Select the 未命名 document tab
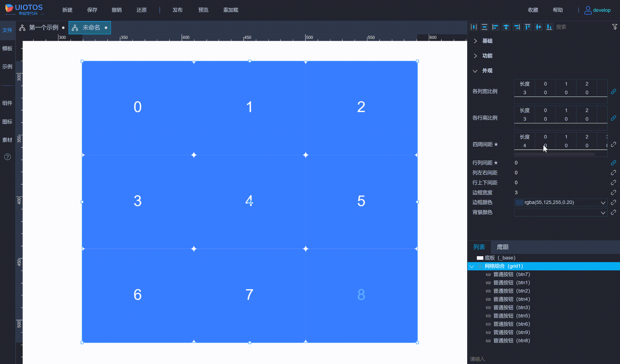Image resolution: width=620 pixels, height=364 pixels. [89, 28]
